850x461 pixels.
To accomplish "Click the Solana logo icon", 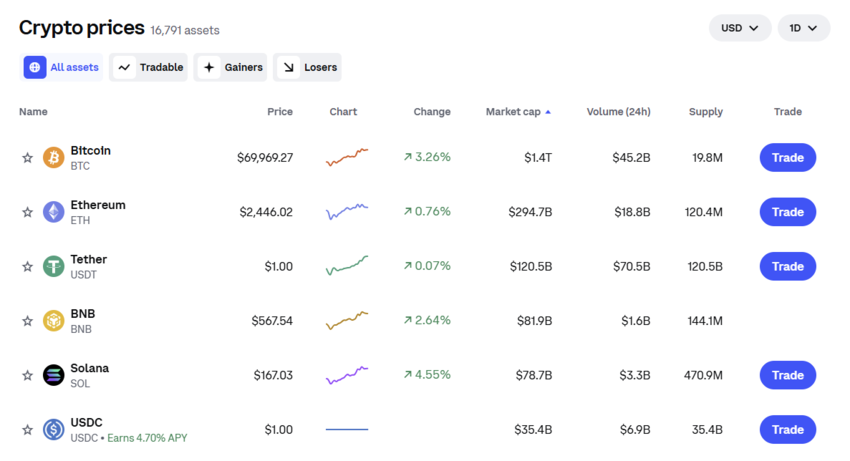I will point(54,376).
